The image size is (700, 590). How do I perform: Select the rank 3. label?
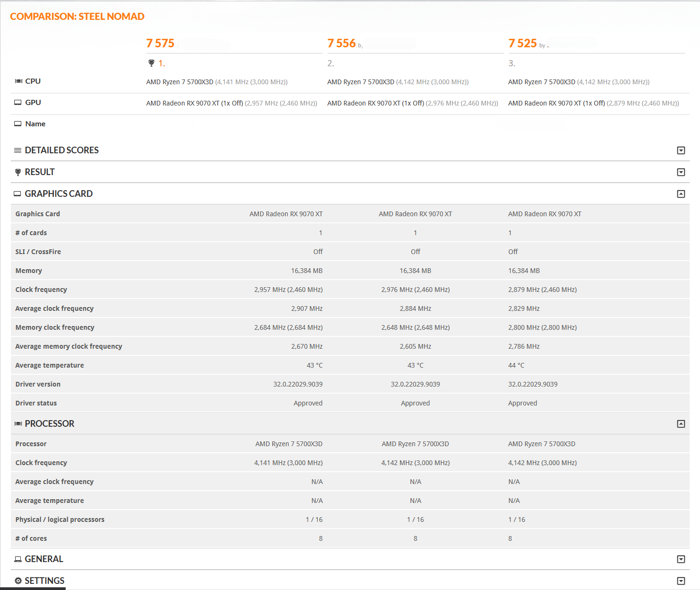(512, 63)
